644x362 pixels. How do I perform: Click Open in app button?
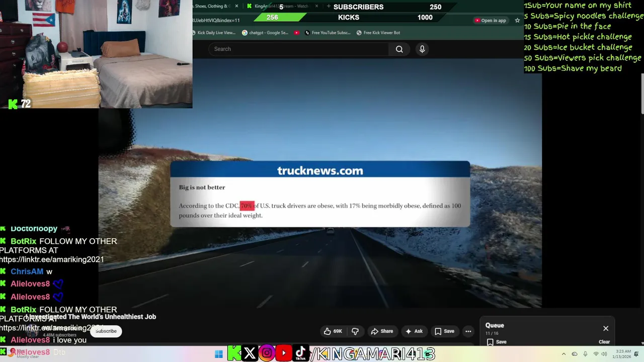pyautogui.click(x=490, y=21)
